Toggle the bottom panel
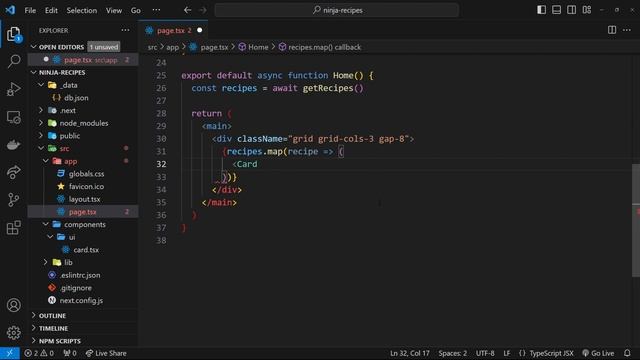The image size is (640, 360). (x=556, y=10)
